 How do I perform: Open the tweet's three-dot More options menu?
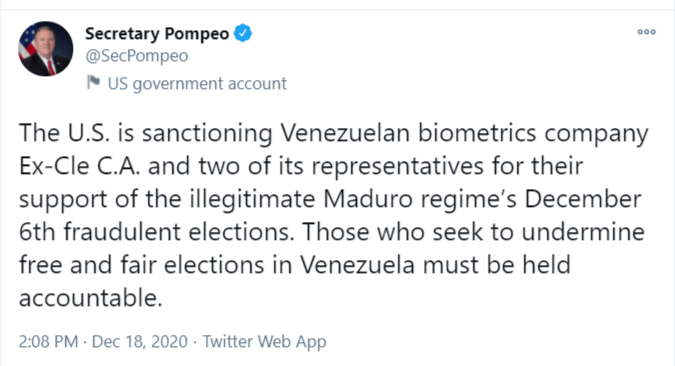tap(646, 32)
